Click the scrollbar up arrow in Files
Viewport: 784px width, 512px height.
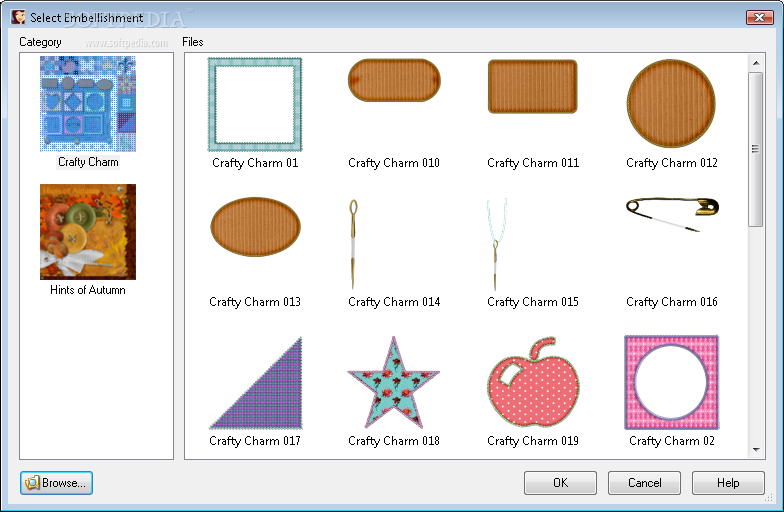click(756, 63)
